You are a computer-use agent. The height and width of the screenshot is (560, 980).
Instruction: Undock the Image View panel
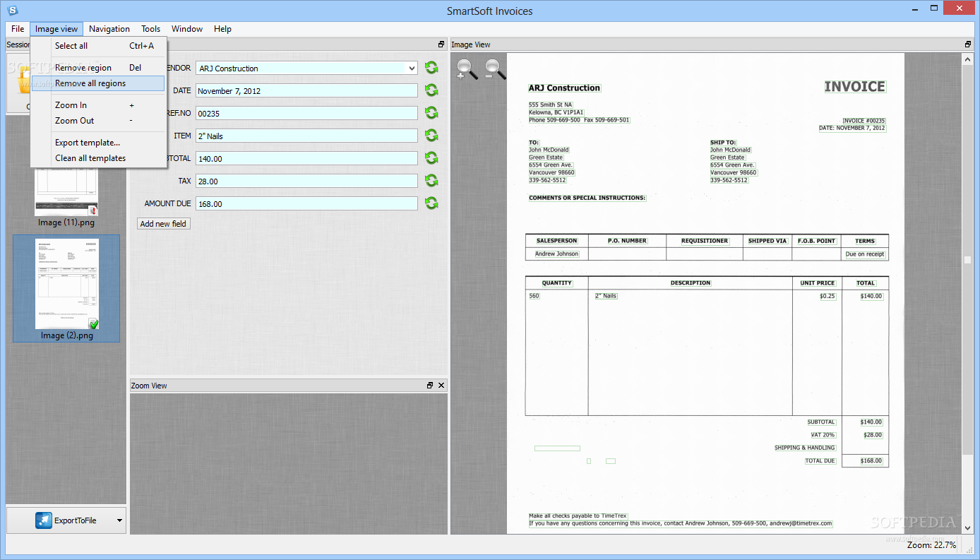pos(968,44)
